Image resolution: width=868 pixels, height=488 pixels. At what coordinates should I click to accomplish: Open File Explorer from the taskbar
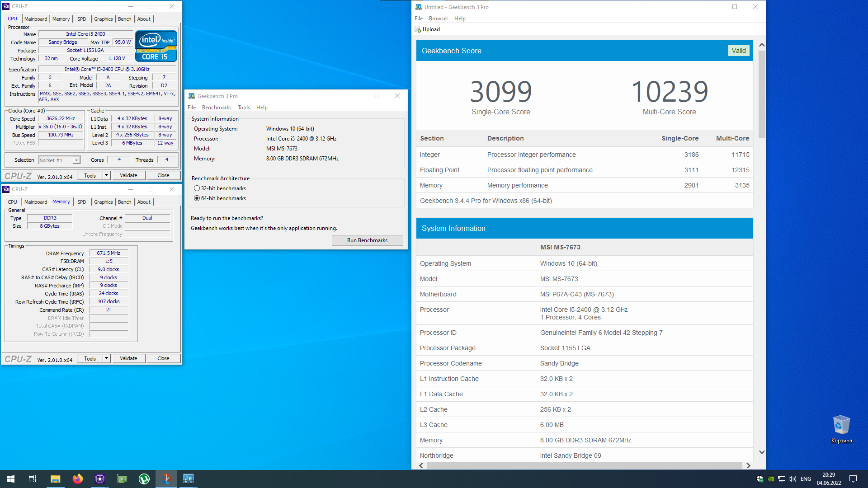coord(55,479)
